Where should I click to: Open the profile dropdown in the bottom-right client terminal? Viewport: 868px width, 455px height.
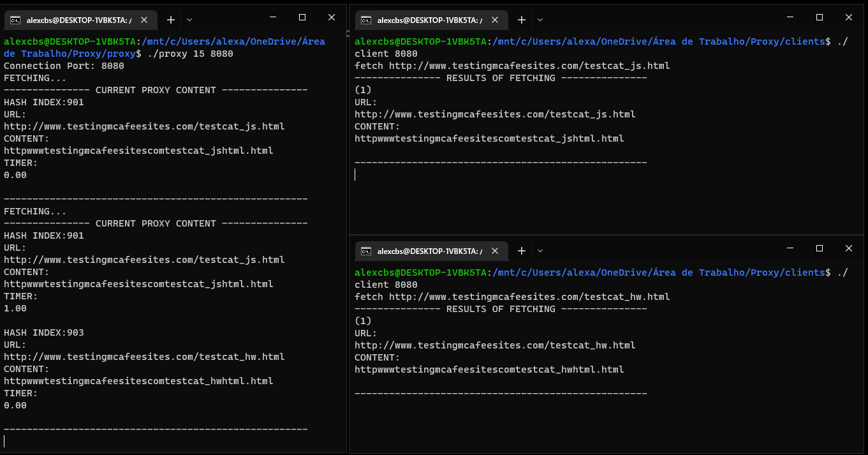540,251
